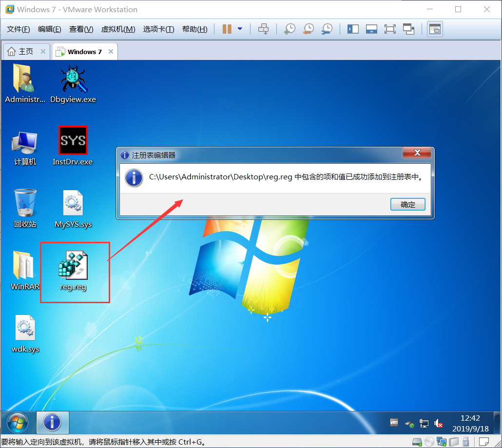This screenshot has height=448, width=502.
Task: Open the 帮助(H) menu
Action: [x=194, y=29]
